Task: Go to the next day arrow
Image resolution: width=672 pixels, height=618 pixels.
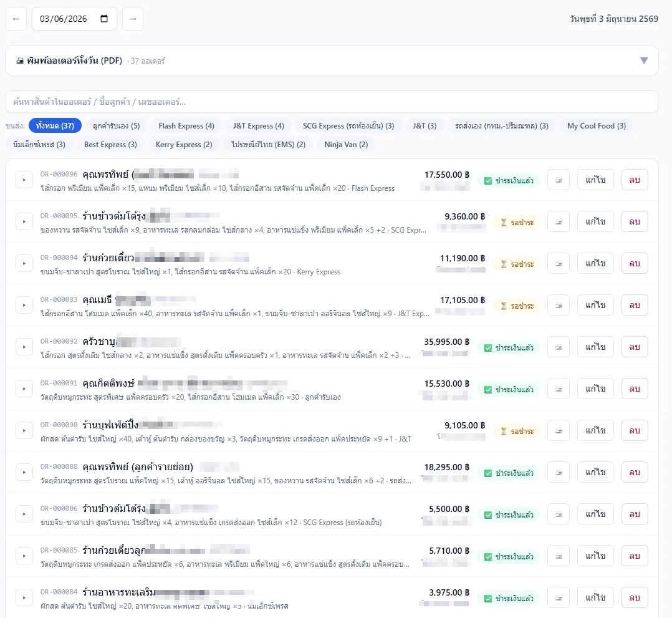Action: coord(133,19)
